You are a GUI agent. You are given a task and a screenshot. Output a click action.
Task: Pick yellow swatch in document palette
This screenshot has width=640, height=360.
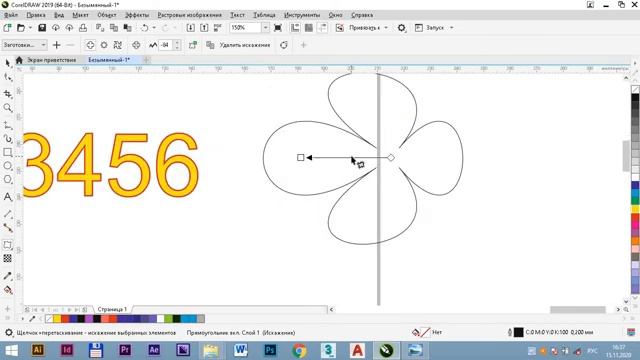(x=57, y=319)
